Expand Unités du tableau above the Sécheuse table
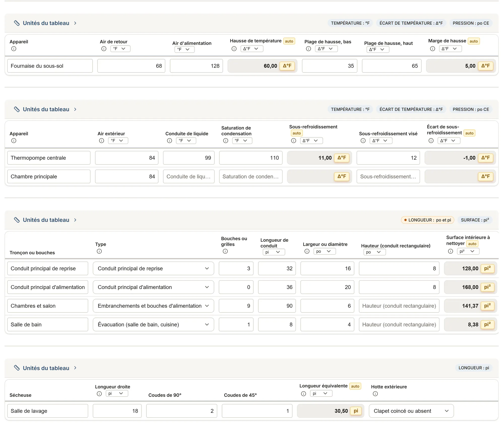The height and width of the screenshot is (425, 504). coord(45,368)
